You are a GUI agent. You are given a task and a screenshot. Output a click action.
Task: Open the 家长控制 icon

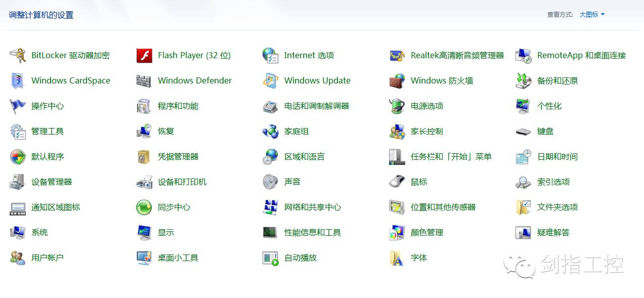(397, 131)
